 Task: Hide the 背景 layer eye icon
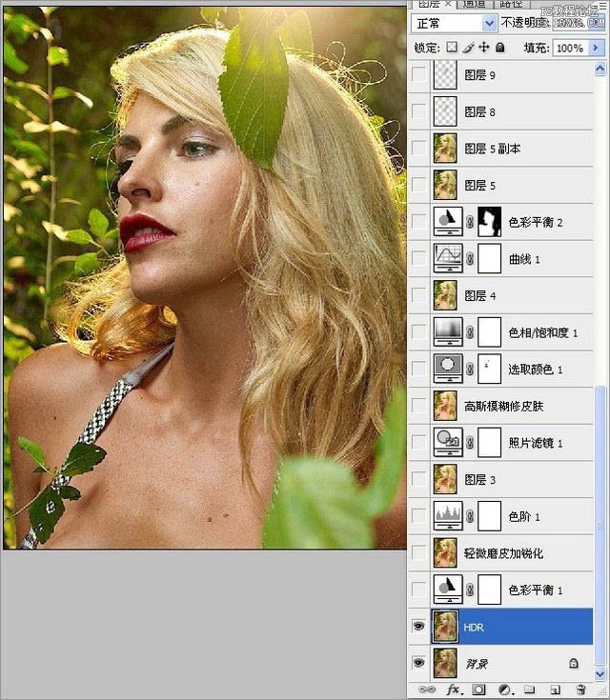point(418,663)
